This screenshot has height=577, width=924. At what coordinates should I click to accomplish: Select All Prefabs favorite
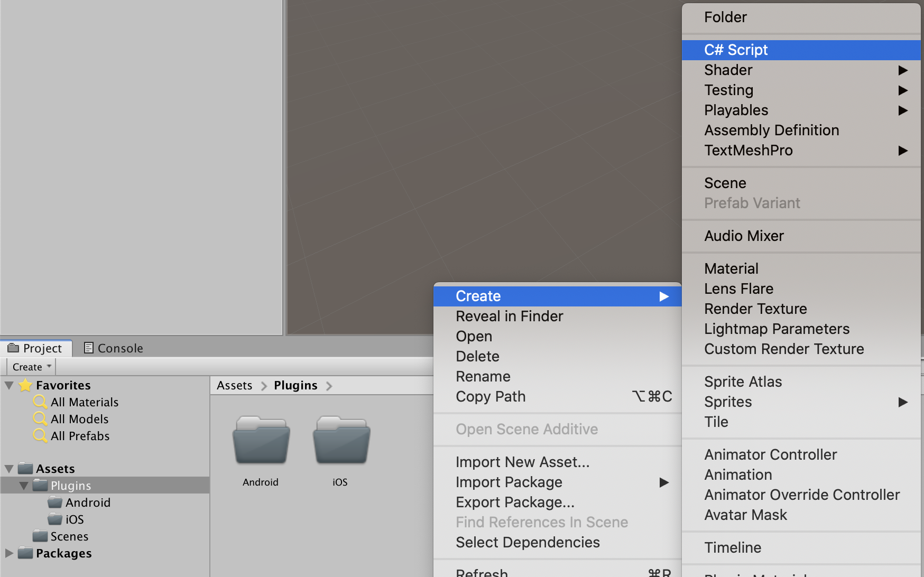click(80, 436)
